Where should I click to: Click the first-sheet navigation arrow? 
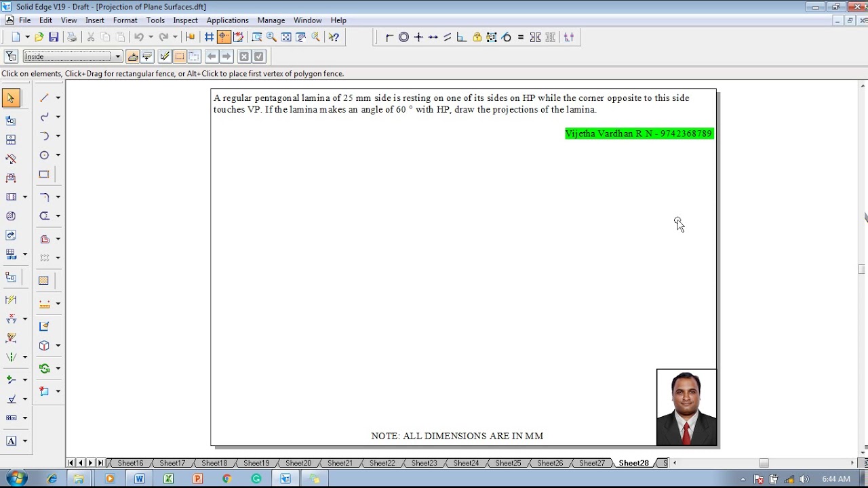coord(71,463)
